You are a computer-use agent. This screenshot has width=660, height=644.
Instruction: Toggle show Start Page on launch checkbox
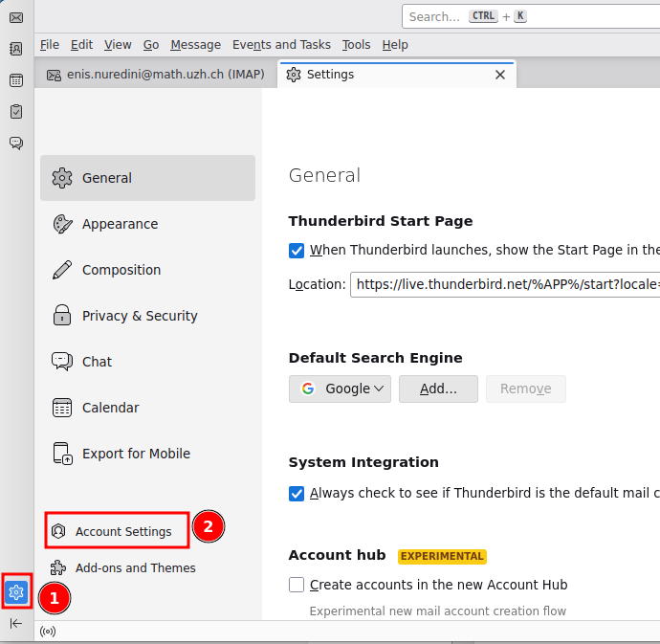(297, 251)
